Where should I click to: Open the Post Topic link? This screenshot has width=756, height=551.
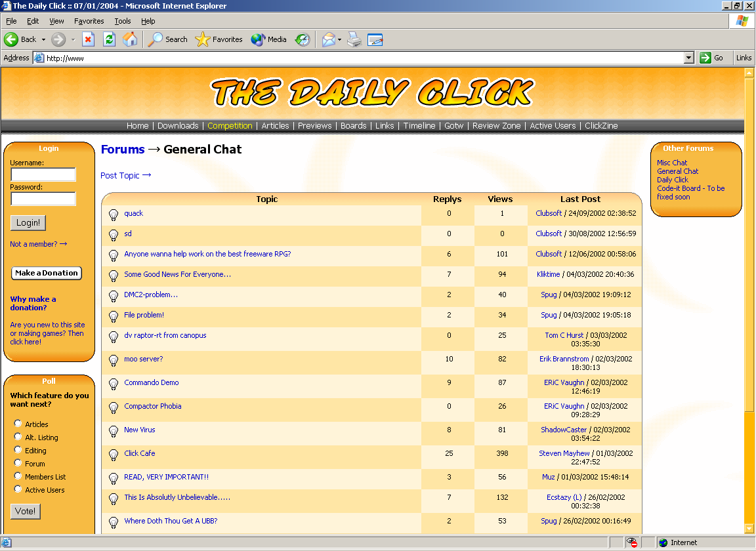(126, 176)
